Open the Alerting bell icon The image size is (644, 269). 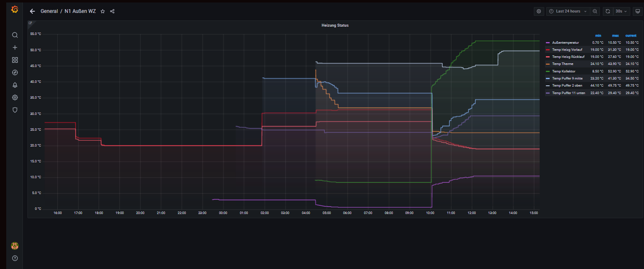point(15,85)
